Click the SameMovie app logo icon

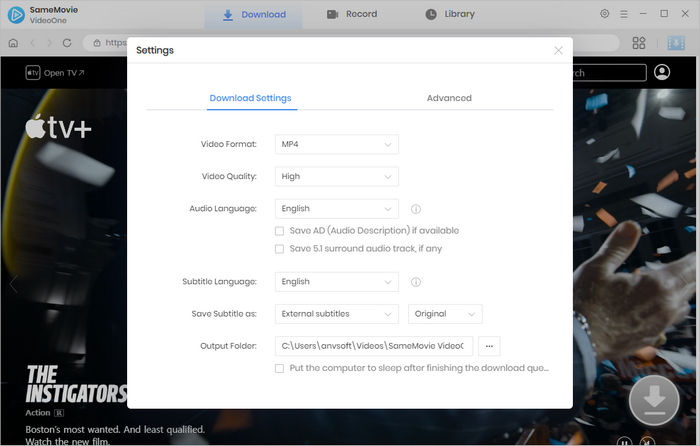(x=16, y=15)
